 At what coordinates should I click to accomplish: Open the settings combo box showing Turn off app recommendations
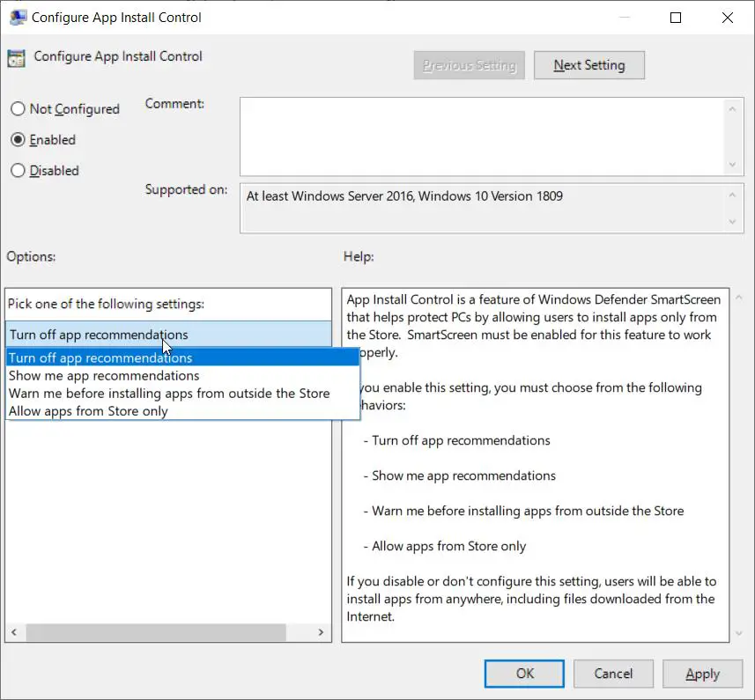[168, 335]
